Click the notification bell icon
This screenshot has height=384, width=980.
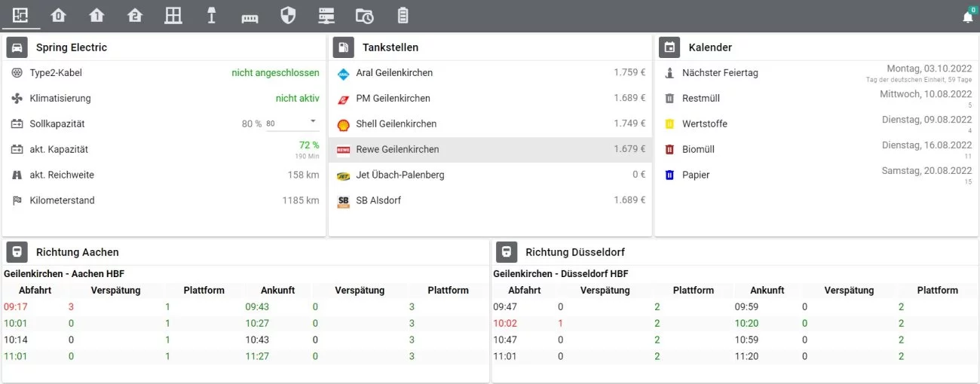pyautogui.click(x=968, y=17)
